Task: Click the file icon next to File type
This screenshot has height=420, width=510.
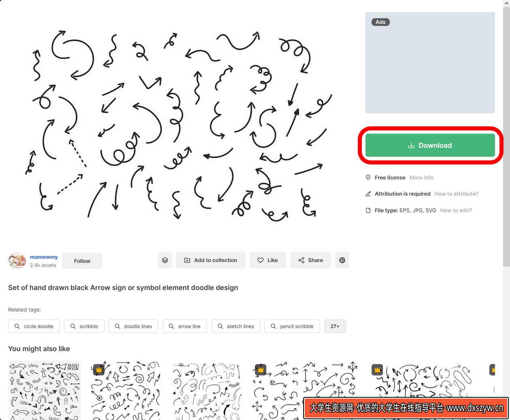Action: point(368,210)
